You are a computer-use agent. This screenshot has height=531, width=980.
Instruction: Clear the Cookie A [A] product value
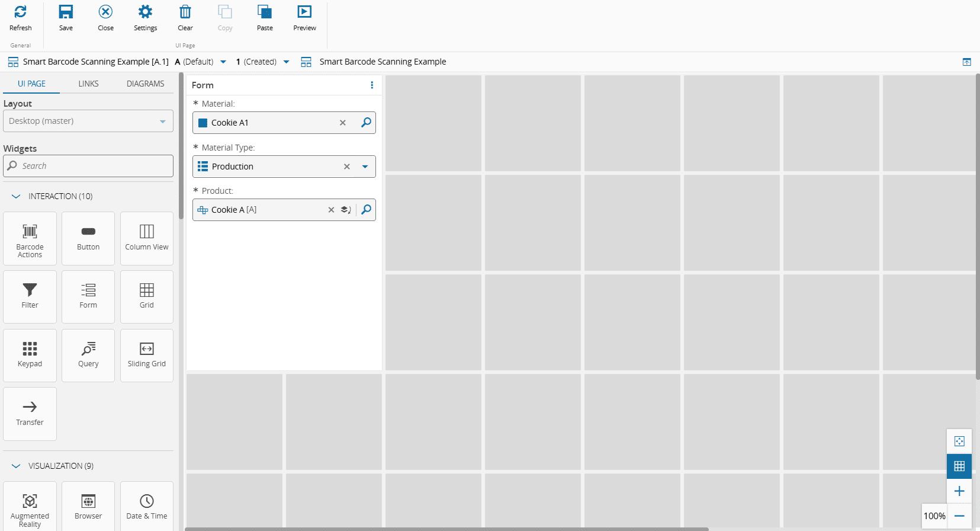pyautogui.click(x=331, y=210)
